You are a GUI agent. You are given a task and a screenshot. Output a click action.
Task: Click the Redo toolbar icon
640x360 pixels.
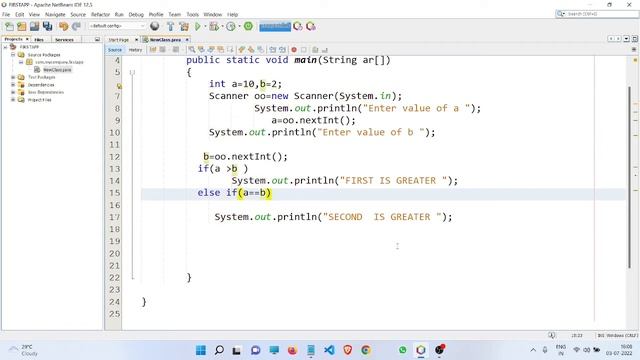coord(76,27)
